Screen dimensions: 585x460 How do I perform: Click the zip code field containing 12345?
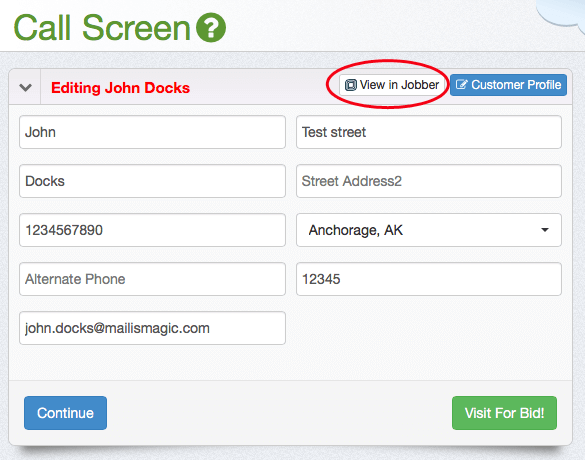click(429, 279)
